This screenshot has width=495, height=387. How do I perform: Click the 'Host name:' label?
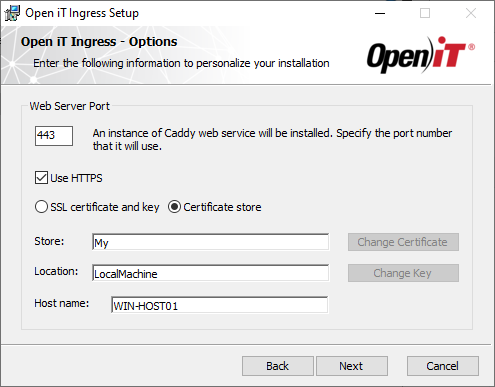[62, 303]
